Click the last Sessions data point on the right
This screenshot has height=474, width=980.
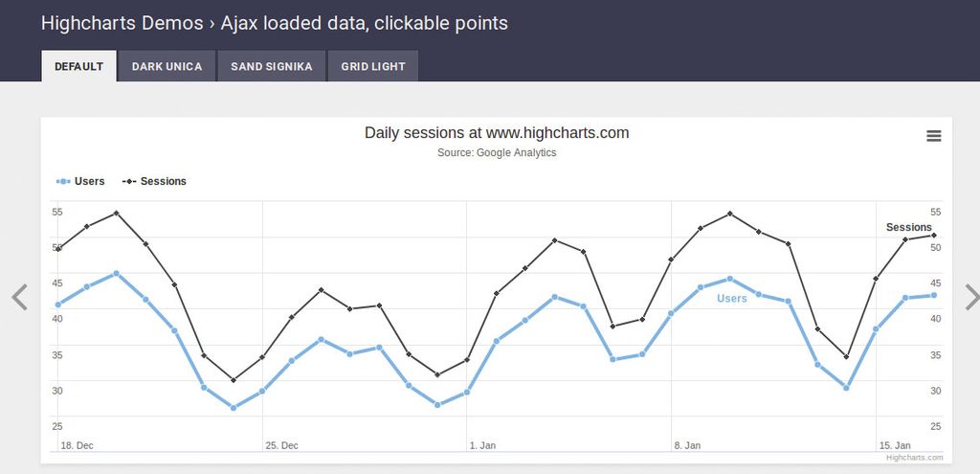[934, 236]
